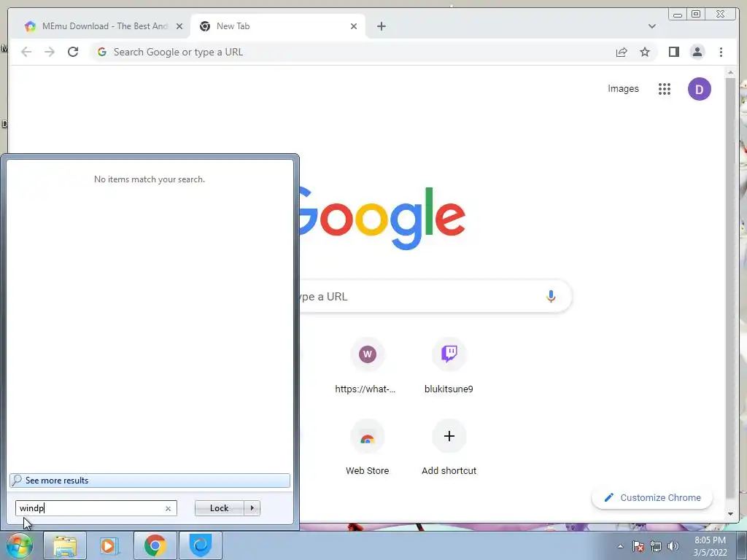Screen dimensions: 747x560
Task: Open the Images link
Action: coord(623,88)
